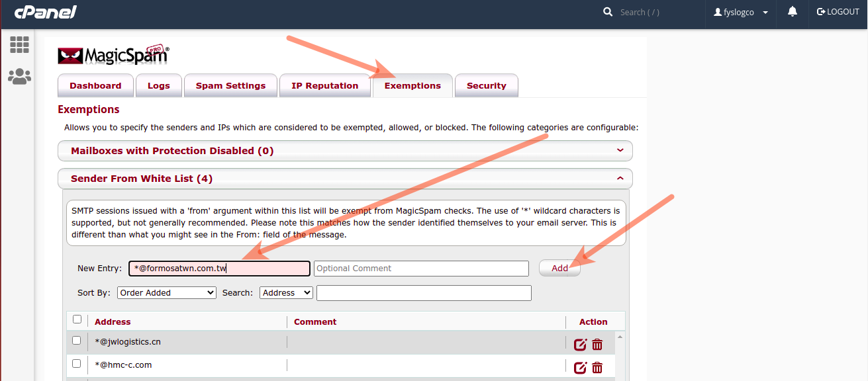Screen dimensions: 868x381
Task: Click the LOGOUT link
Action: 838,12
